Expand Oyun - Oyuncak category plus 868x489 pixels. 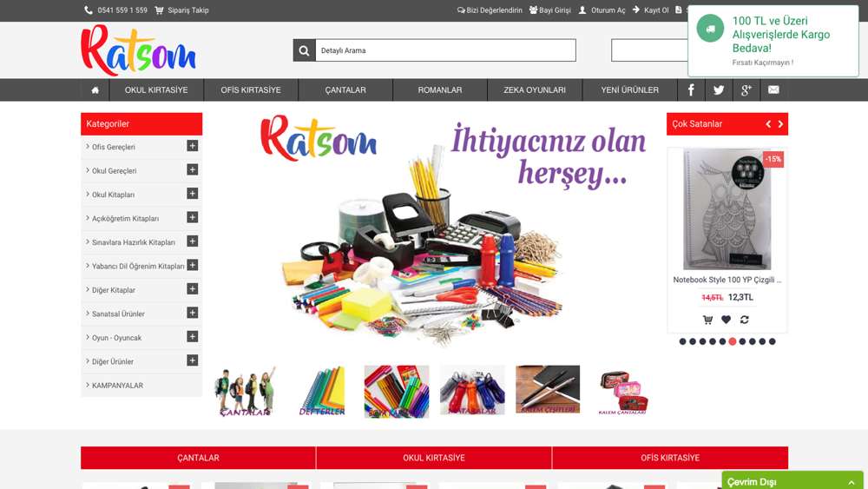pos(192,336)
